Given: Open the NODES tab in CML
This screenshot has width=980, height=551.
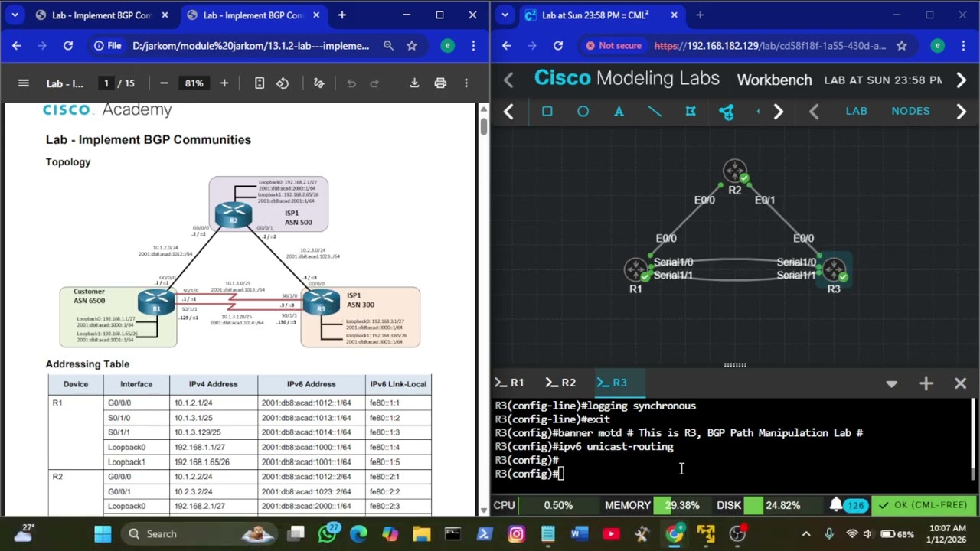Looking at the screenshot, I should [x=910, y=111].
